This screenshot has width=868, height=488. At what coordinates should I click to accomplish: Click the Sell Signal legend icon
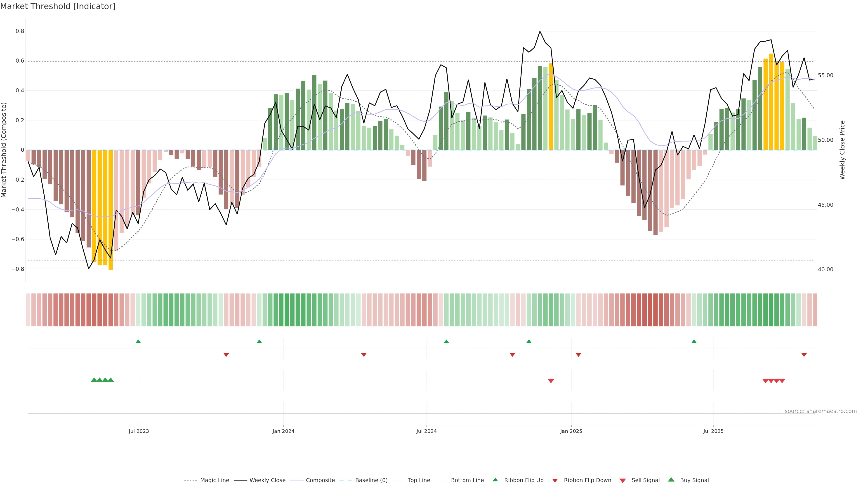tap(623, 481)
